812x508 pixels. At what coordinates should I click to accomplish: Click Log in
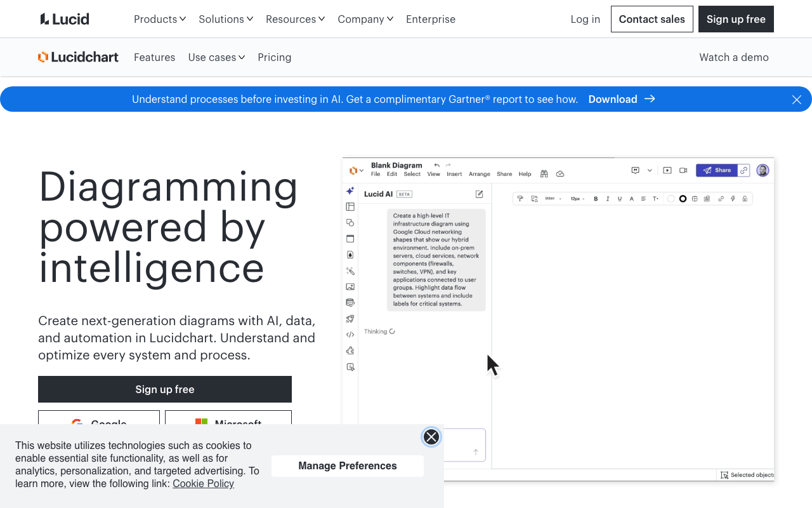585,19
